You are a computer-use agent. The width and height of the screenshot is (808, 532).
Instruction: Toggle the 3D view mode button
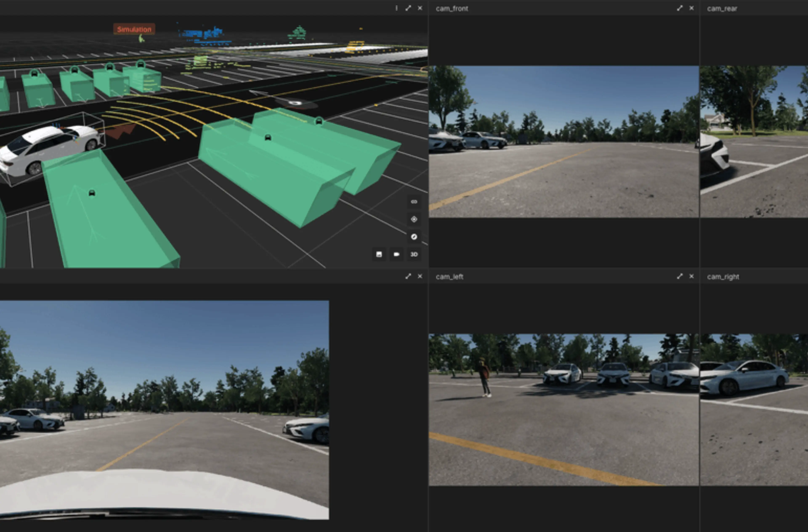point(414,254)
